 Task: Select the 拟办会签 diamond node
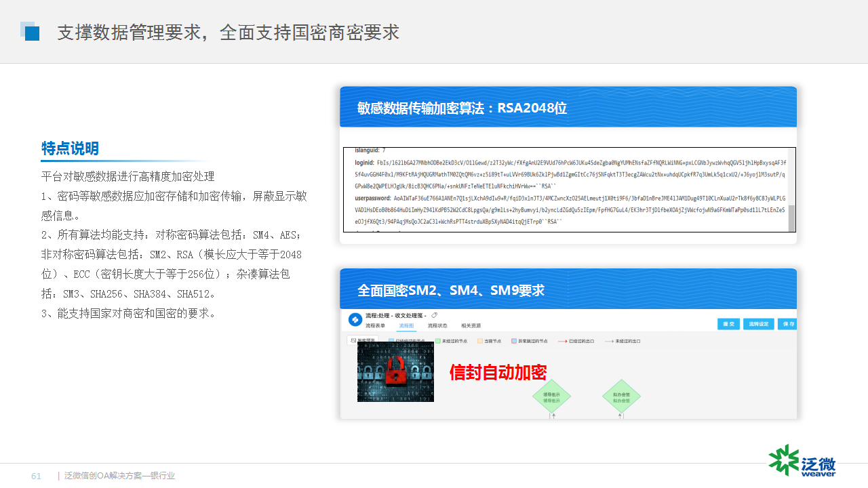click(x=621, y=397)
